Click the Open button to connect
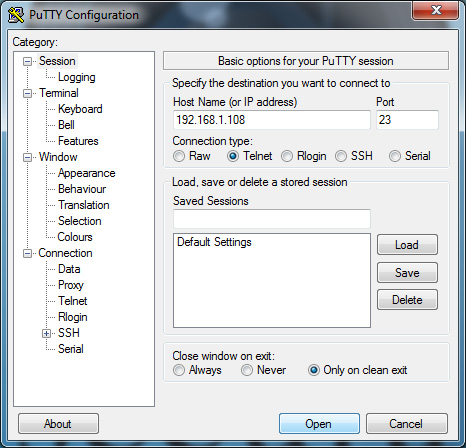 (319, 424)
